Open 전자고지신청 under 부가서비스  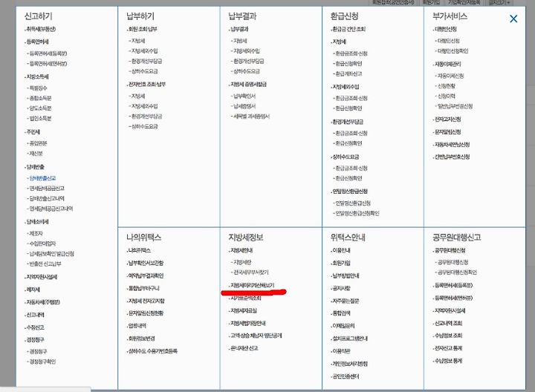click(x=447, y=120)
